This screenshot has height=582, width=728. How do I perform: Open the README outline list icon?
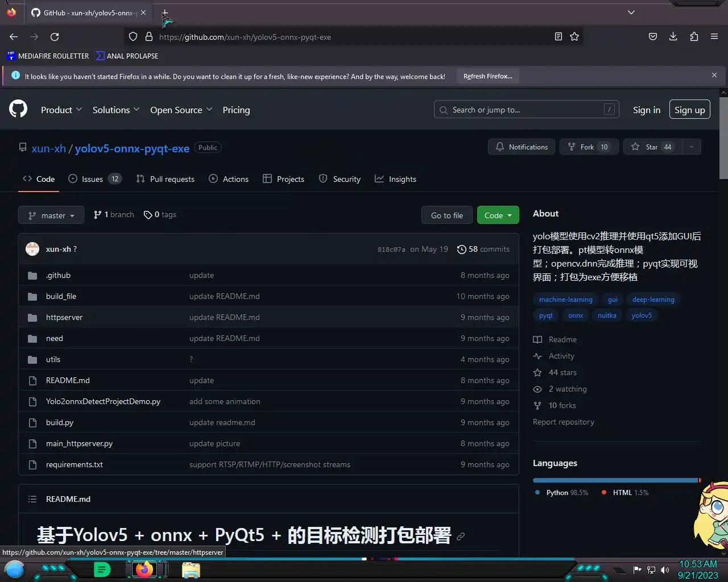coord(32,499)
